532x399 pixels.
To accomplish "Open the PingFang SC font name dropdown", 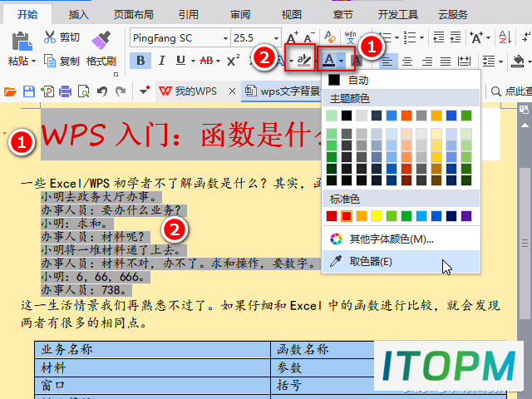I will (x=225, y=38).
